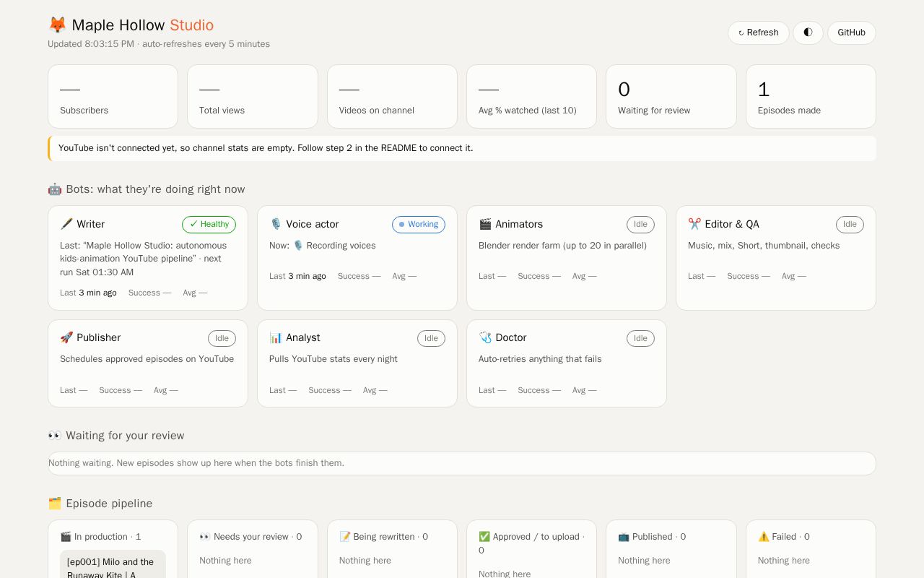The image size is (924, 578).
Task: Click the Being rewritten memo icon
Action: [x=345, y=537]
